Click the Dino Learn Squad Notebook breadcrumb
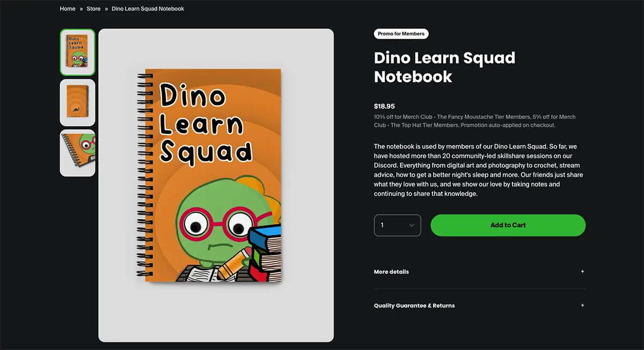 [148, 9]
